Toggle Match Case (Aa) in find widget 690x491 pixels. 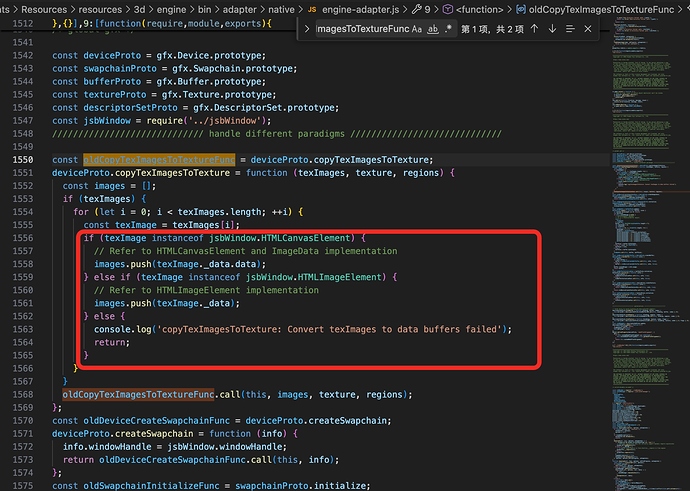tap(416, 29)
